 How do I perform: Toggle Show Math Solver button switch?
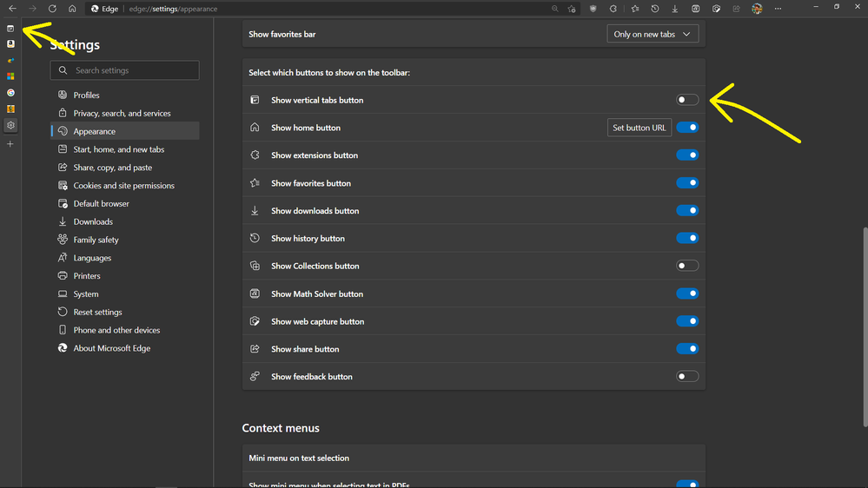(x=687, y=293)
